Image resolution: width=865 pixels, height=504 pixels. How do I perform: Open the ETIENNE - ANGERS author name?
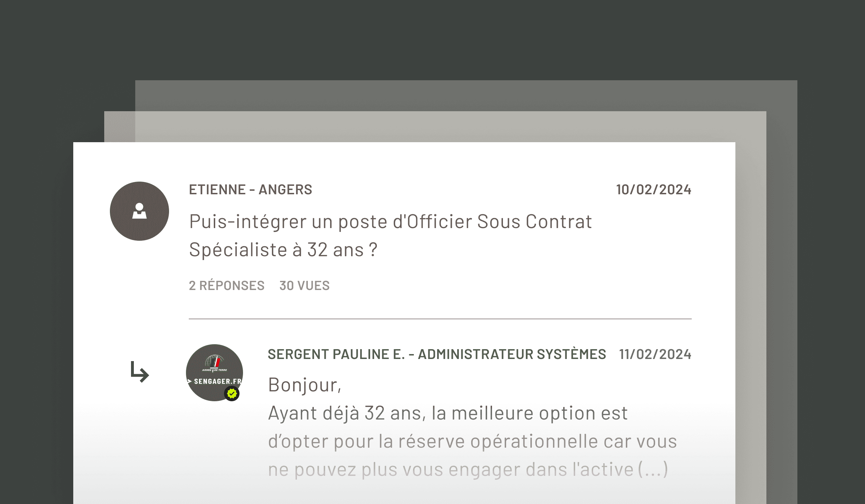[250, 190]
